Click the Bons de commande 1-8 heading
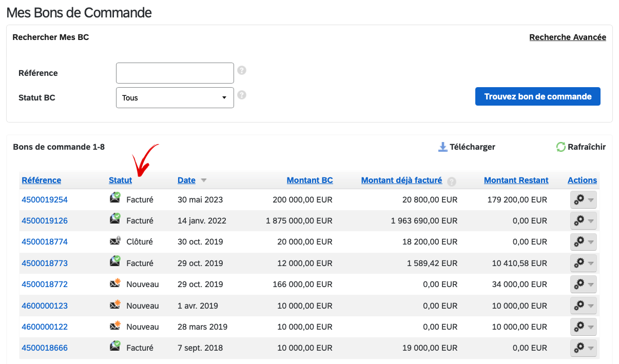Viewport: 619px width, 364px height. [59, 147]
